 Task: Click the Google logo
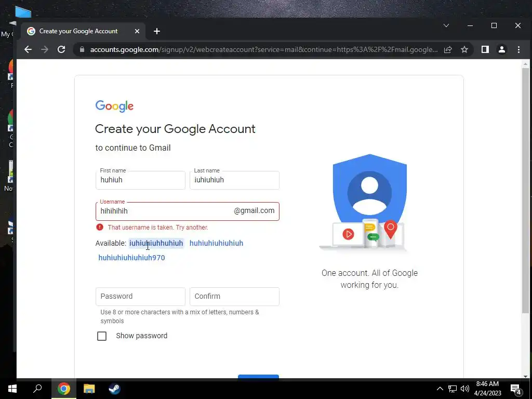(x=114, y=106)
